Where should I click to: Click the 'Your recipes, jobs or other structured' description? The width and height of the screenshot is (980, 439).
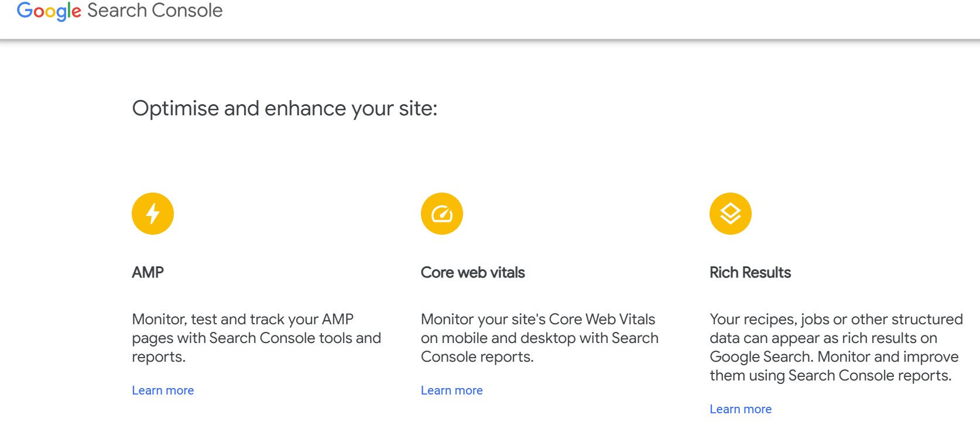(836, 347)
